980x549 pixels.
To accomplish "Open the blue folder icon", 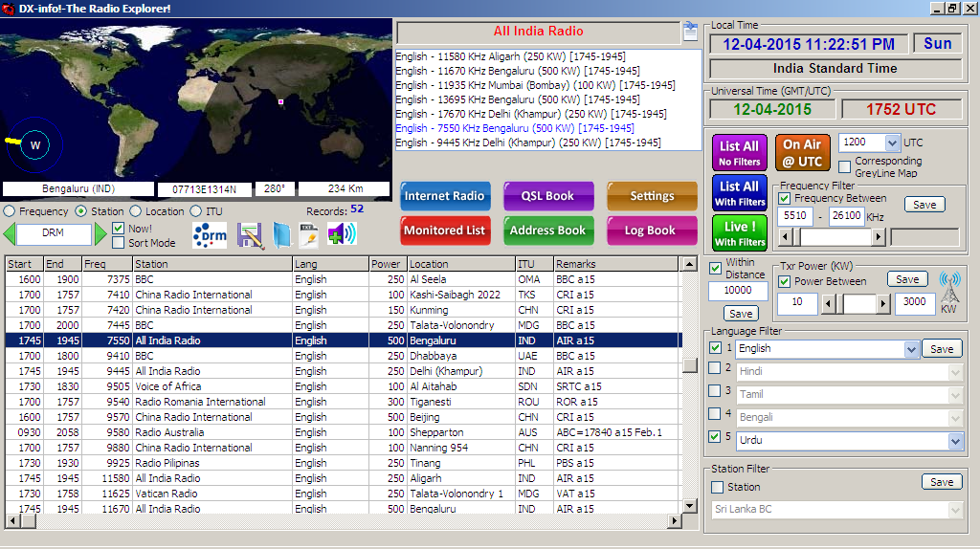I will click(x=281, y=235).
